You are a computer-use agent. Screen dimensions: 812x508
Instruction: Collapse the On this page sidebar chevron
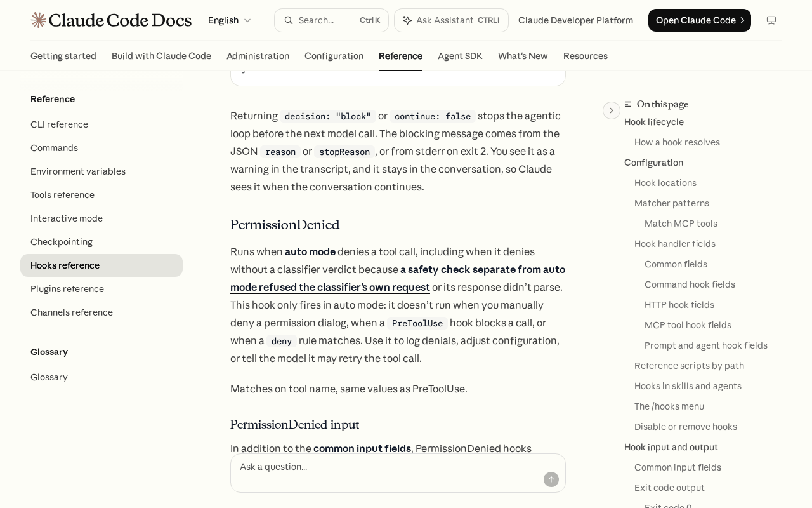coord(612,110)
